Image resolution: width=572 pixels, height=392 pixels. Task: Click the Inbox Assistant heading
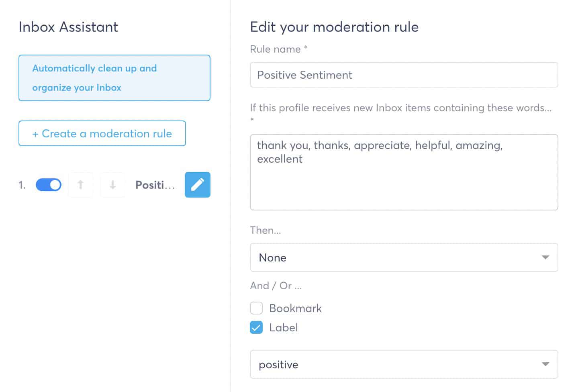[x=68, y=27]
